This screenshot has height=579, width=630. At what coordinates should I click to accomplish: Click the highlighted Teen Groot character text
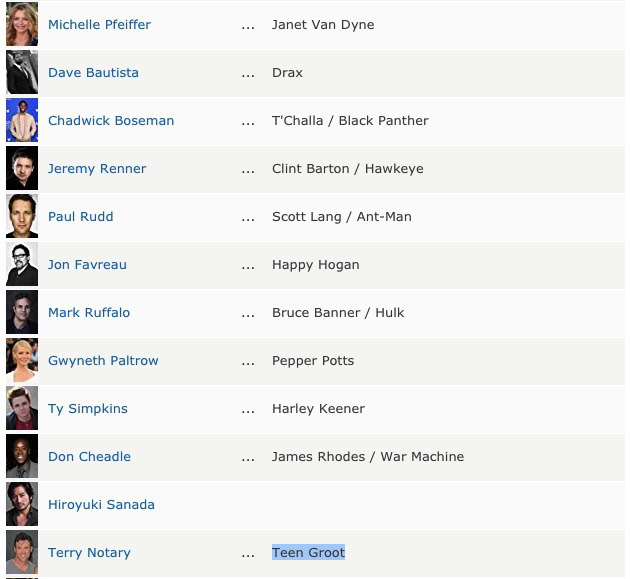click(308, 552)
